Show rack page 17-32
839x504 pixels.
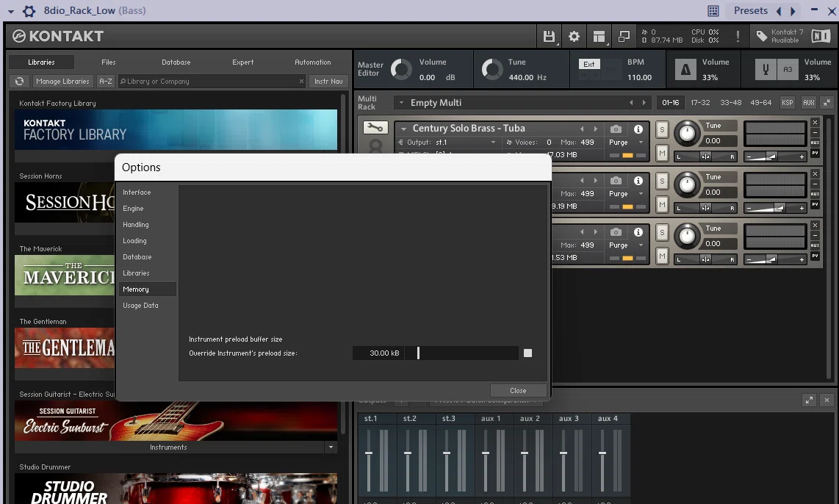click(x=700, y=103)
